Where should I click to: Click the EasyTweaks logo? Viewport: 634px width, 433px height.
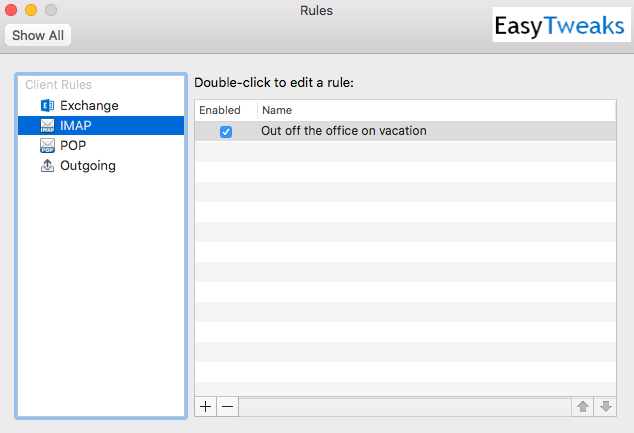click(560, 25)
